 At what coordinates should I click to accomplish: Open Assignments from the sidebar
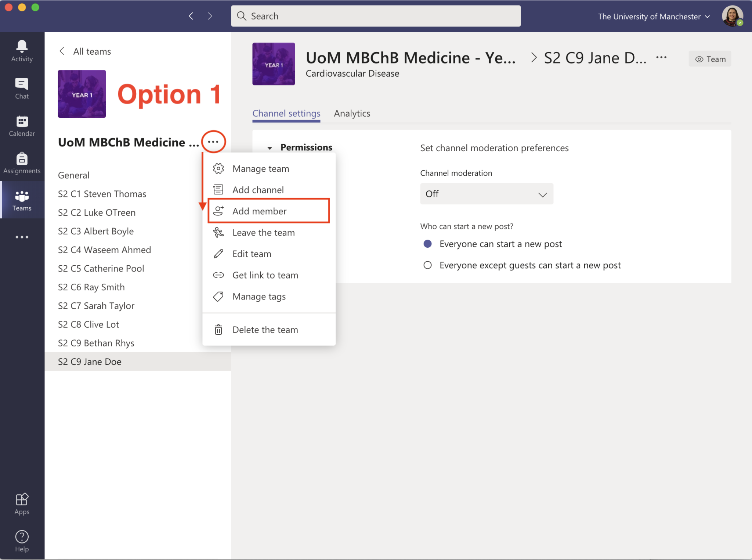point(22,163)
